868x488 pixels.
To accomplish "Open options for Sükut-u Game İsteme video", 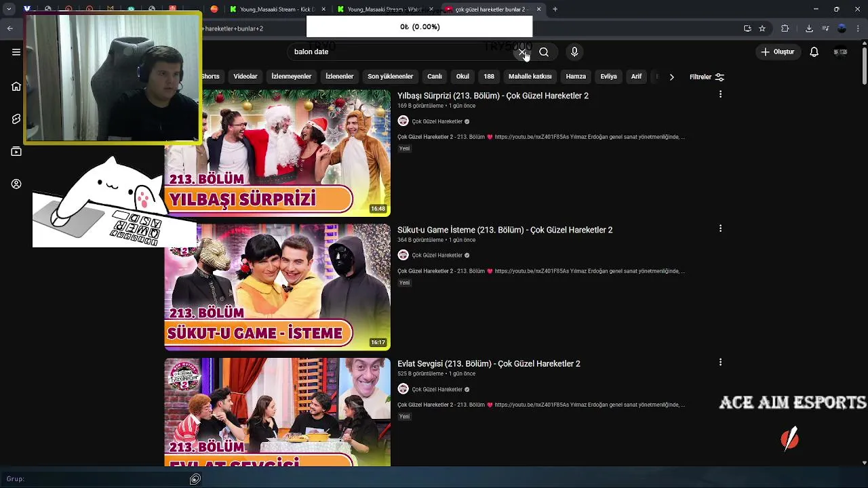I will 720,228.
